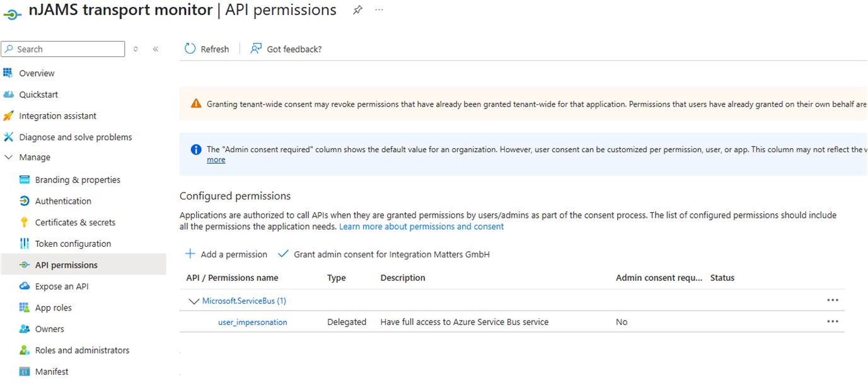Click Add a permission text
Screen dimensions: 868x385
coord(234,254)
